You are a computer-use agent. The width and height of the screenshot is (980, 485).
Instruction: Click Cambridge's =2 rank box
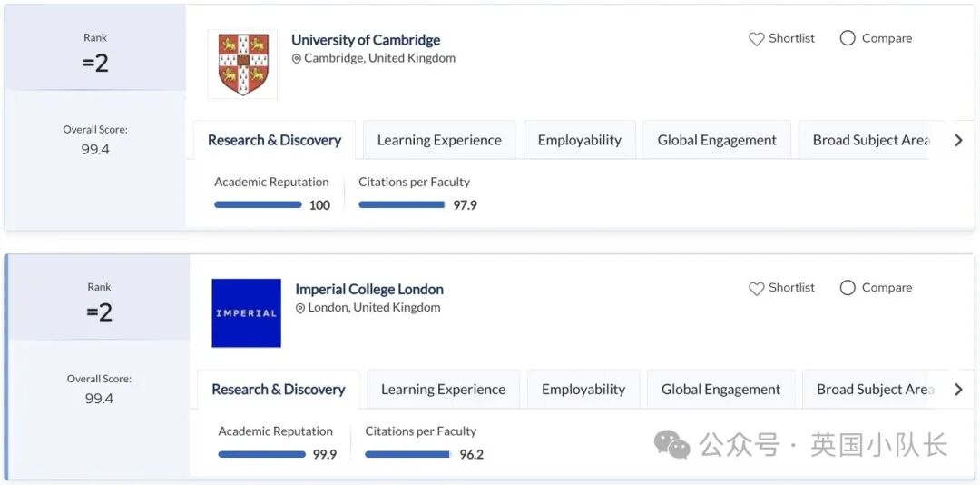(x=95, y=53)
